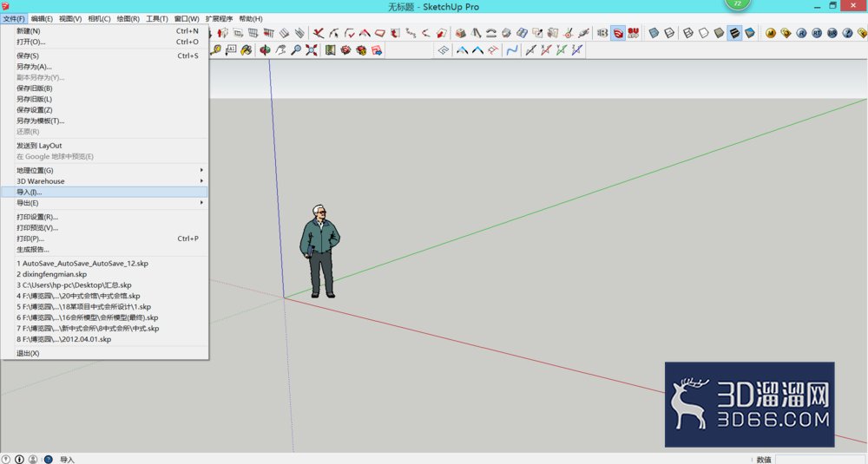The width and height of the screenshot is (868, 464).
Task: Choose the Pan hand tool
Action: click(x=280, y=49)
